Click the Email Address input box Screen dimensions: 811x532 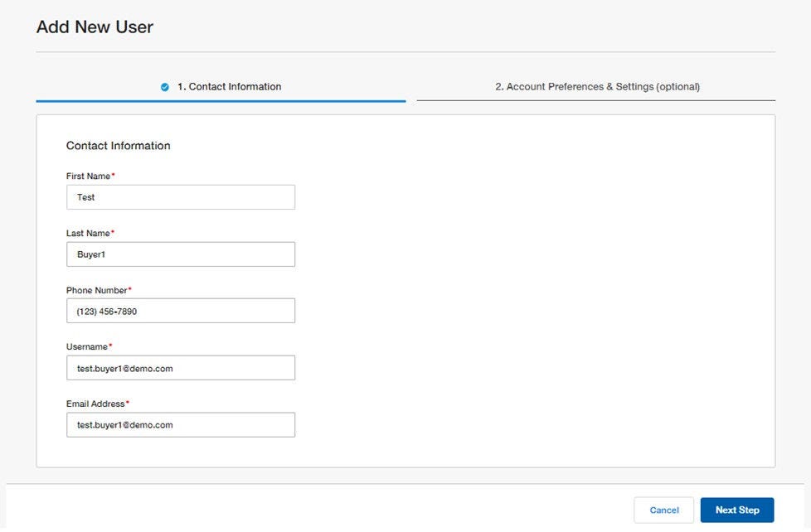180,424
